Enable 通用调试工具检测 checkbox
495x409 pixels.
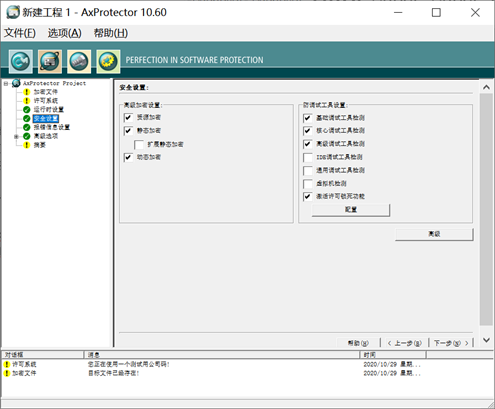pos(308,171)
